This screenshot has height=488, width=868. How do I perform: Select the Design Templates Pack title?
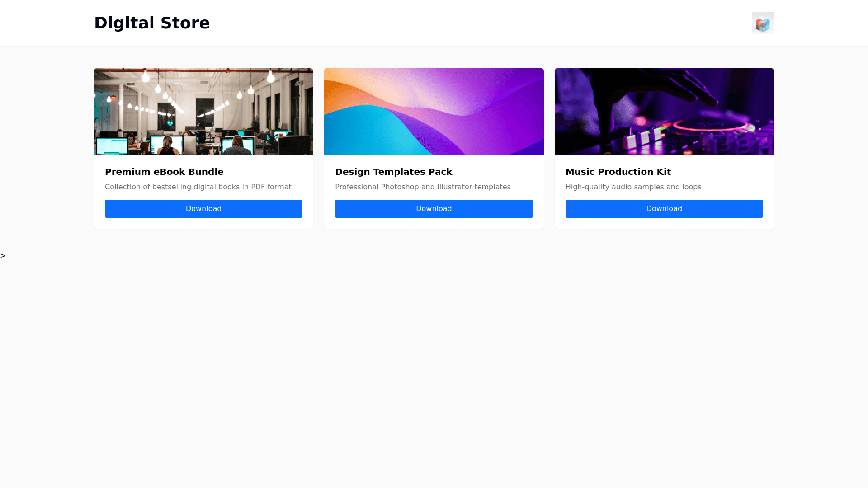click(x=393, y=172)
